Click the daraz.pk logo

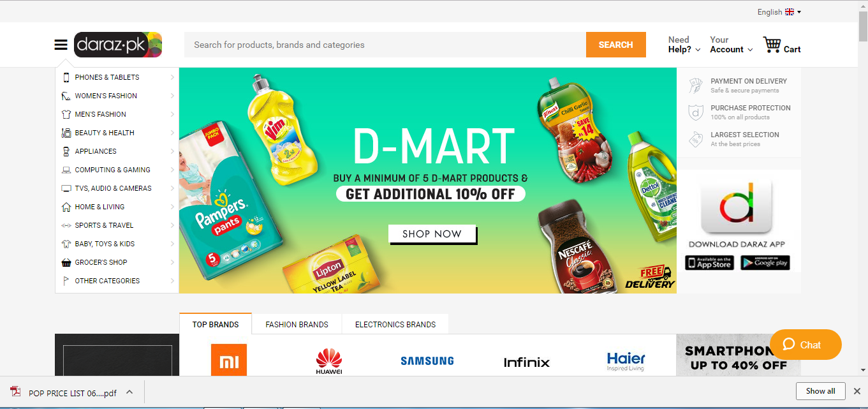point(118,45)
